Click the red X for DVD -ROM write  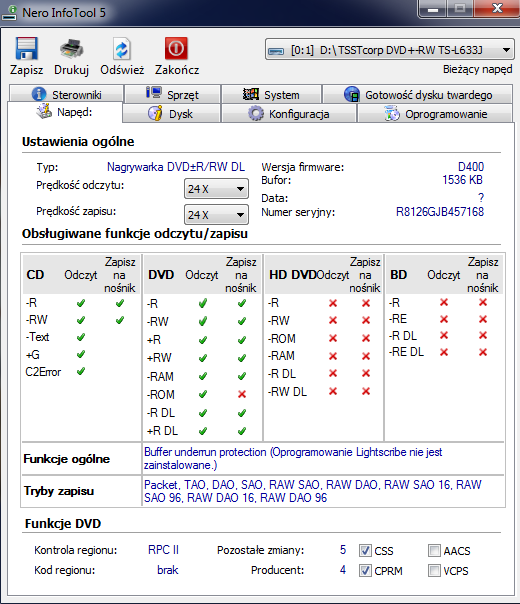[x=242, y=394]
